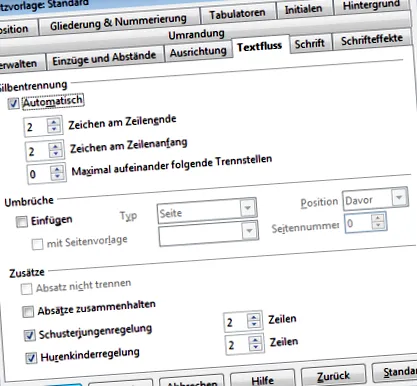Click the Zurück button
Viewport: 417px width, 386px height.
(x=333, y=376)
